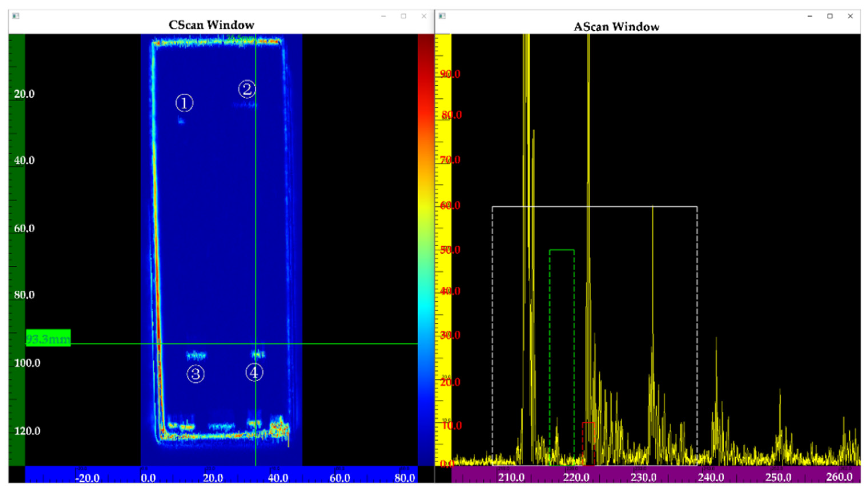Click the CScan Window title text
Viewport: 868px width, 492px height.
pyautogui.click(x=212, y=25)
